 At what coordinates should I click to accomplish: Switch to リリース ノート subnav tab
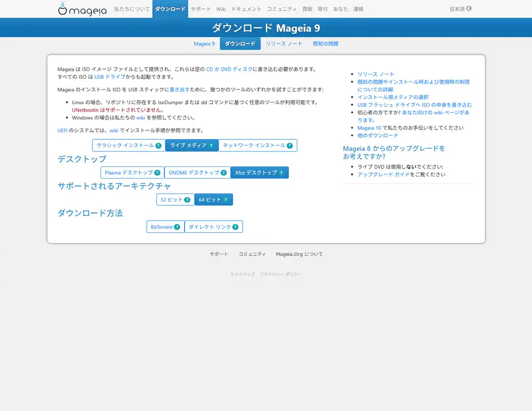pyautogui.click(x=284, y=44)
